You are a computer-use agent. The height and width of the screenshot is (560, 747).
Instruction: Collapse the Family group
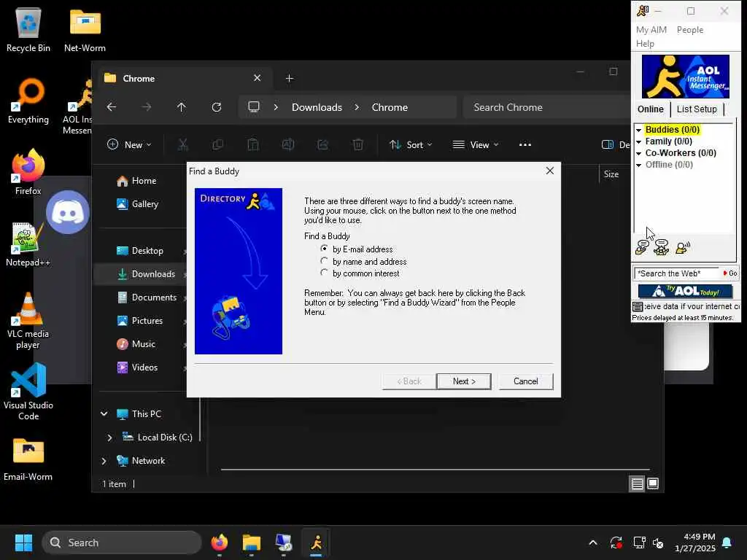639,141
